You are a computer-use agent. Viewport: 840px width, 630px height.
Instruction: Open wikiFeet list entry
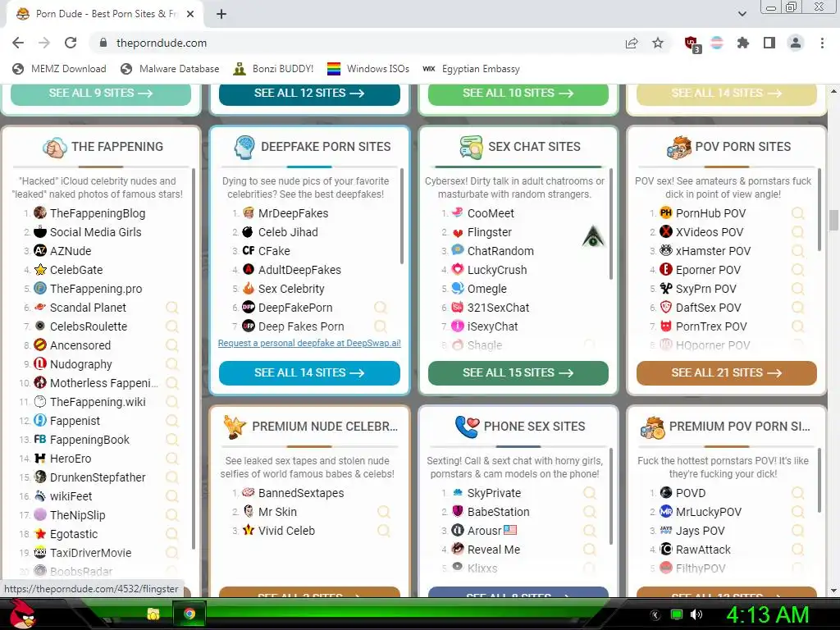71,496
